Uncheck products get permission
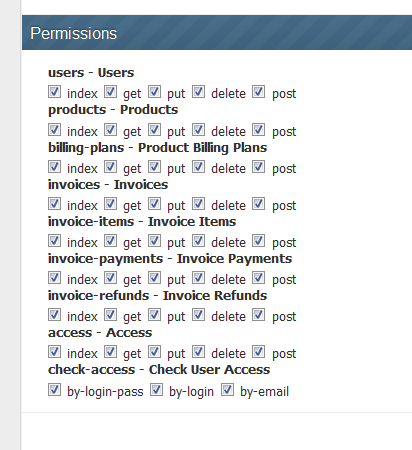The image size is (412, 450). (110, 130)
